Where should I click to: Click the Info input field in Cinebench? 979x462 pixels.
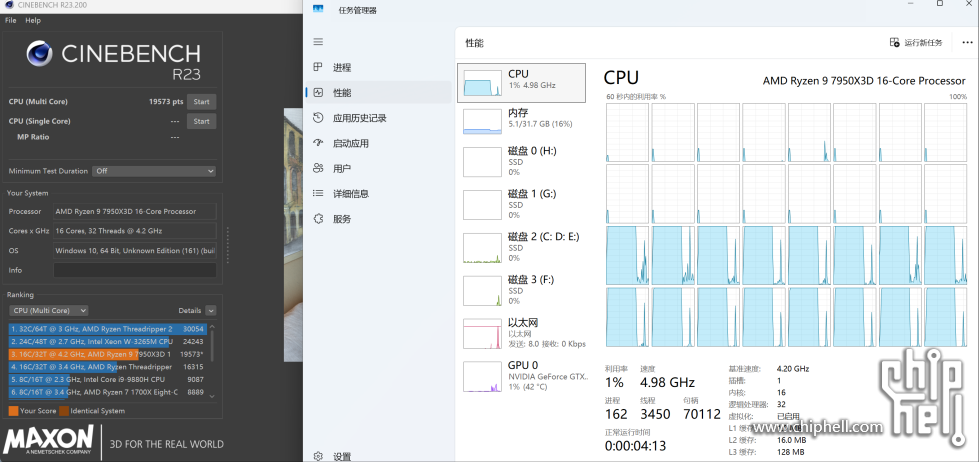[x=135, y=270]
